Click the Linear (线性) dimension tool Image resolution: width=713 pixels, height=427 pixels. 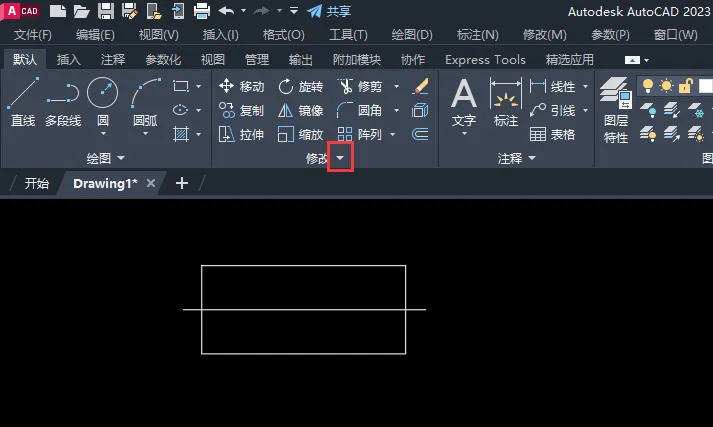[553, 86]
